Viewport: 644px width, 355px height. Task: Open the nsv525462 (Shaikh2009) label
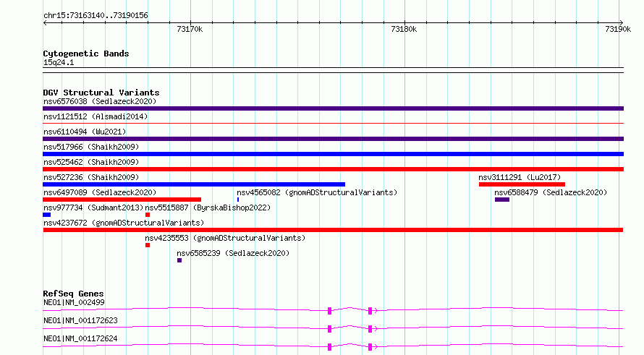[x=91, y=162]
